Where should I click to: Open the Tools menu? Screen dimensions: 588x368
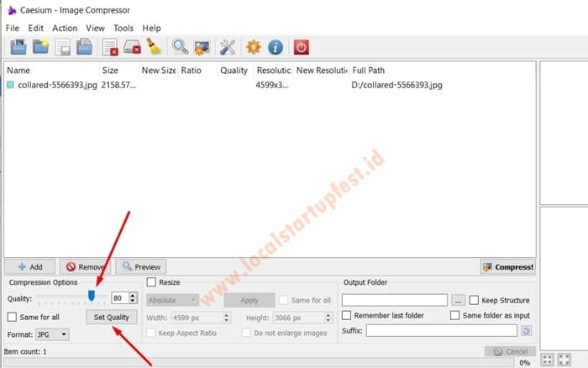(x=123, y=28)
